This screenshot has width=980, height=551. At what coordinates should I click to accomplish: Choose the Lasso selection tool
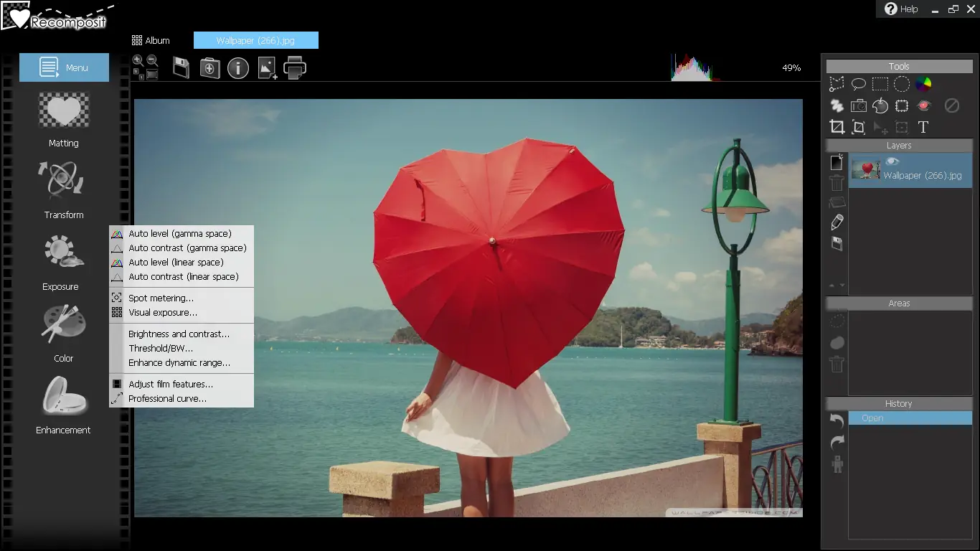tap(859, 85)
